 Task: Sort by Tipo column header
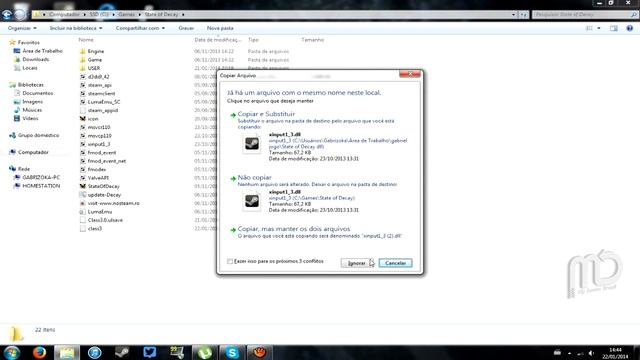click(x=253, y=40)
